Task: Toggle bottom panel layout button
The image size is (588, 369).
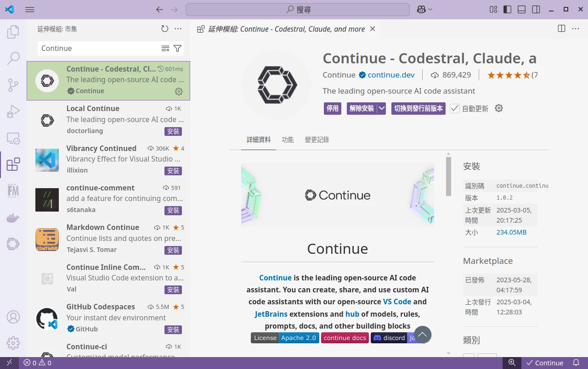Action: coord(522,9)
